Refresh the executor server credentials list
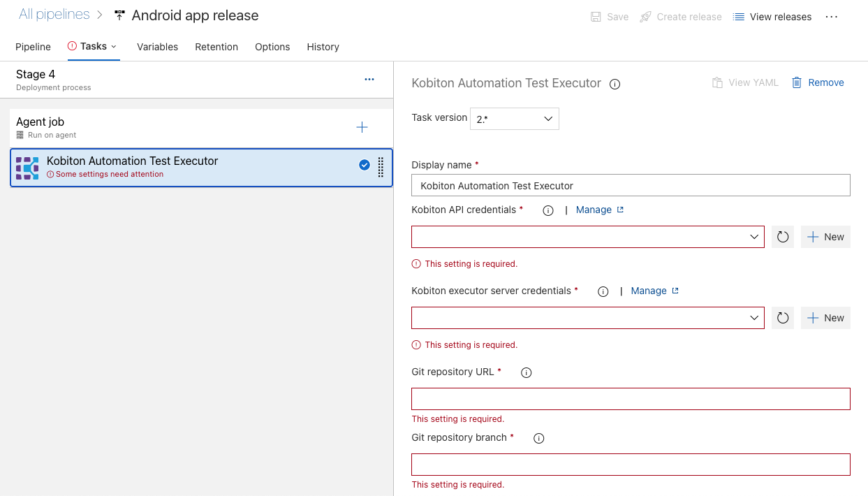The height and width of the screenshot is (496, 868). [x=783, y=318]
